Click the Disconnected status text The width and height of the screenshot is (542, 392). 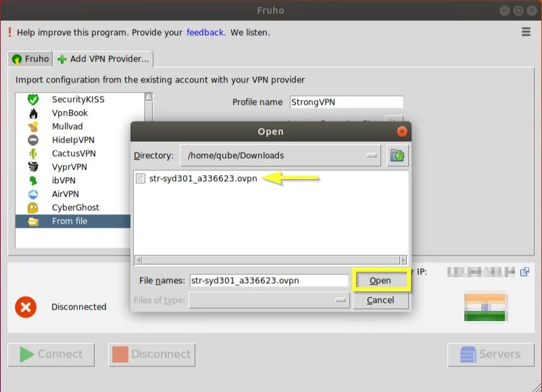click(79, 307)
